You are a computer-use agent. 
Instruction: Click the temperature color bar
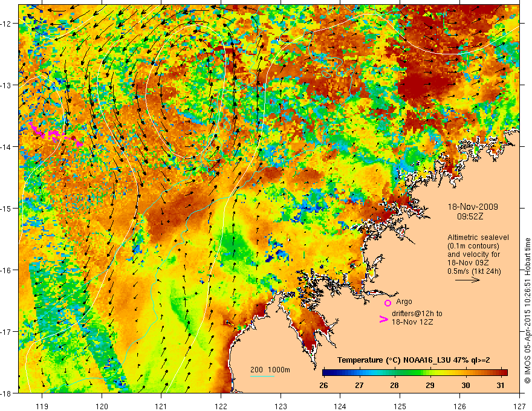click(415, 372)
